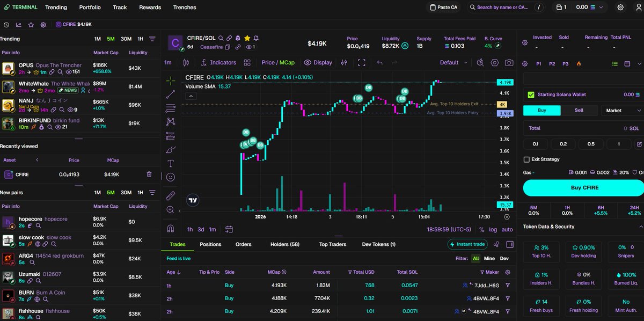Select the ruler measure tool
This screenshot has height=321, width=644.
click(x=171, y=195)
